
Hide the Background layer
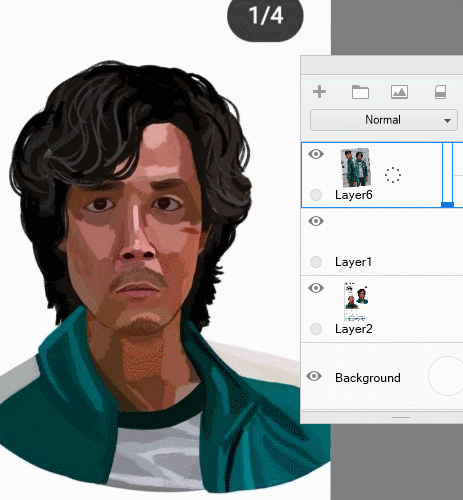tap(314, 376)
